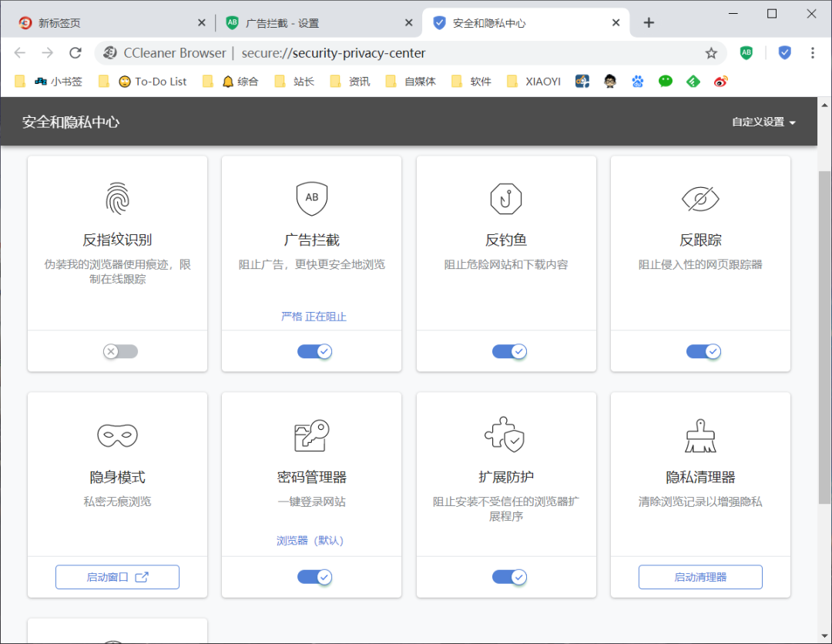
Task: Open the 浏览器（默认）password manager selector
Action: pyautogui.click(x=311, y=540)
